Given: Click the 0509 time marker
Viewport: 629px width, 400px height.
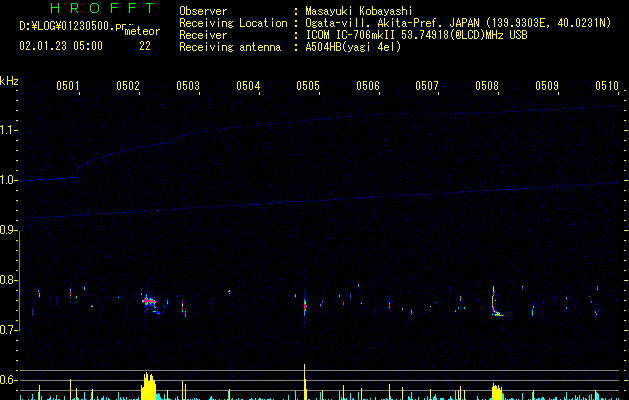Looking at the screenshot, I should pyautogui.click(x=547, y=85).
